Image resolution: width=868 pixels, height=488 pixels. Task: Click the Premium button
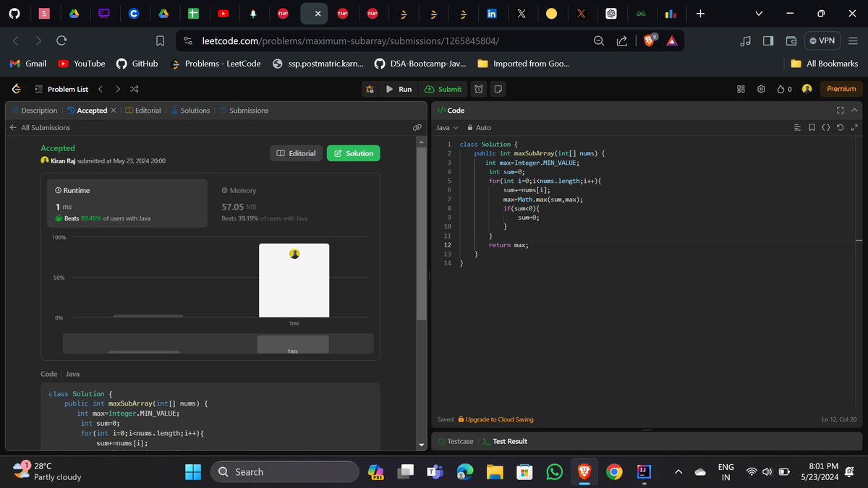pyautogui.click(x=841, y=89)
